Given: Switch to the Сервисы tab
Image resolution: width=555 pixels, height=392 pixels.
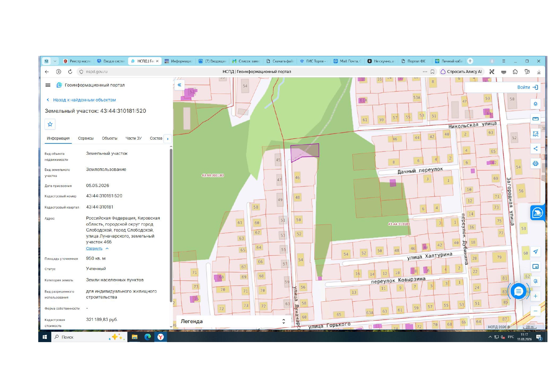Looking at the screenshot, I should (x=86, y=138).
